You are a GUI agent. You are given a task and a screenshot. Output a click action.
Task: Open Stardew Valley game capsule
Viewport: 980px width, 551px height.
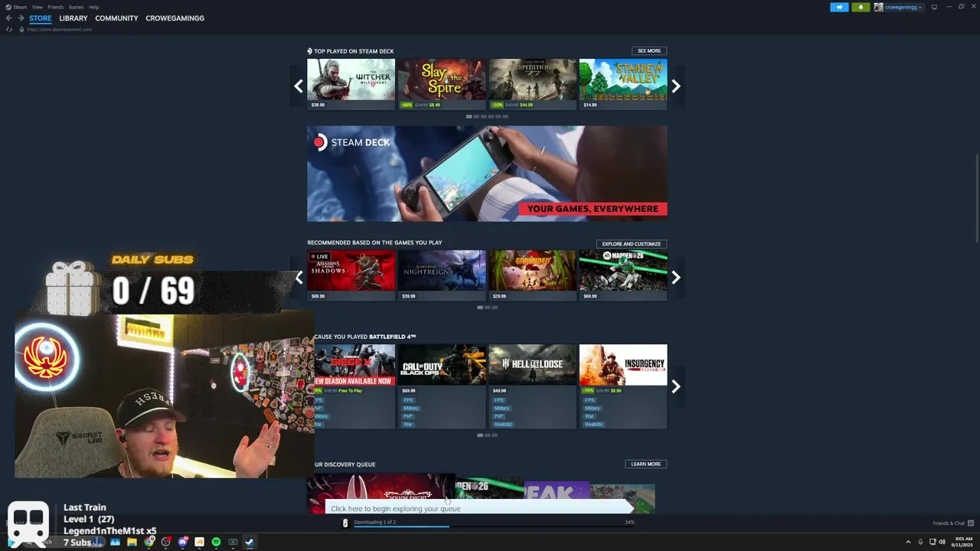pos(623,84)
